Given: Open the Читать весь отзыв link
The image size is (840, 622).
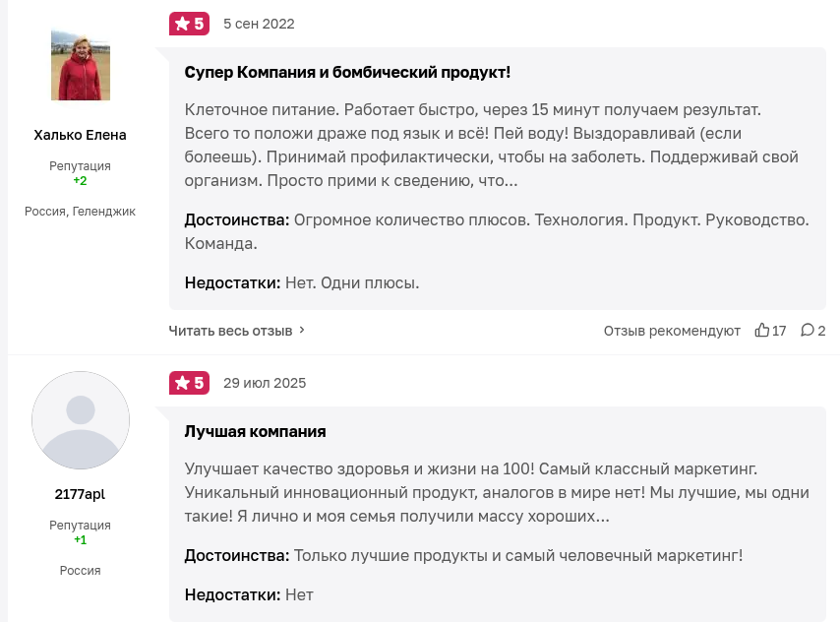Looking at the screenshot, I should tap(230, 331).
